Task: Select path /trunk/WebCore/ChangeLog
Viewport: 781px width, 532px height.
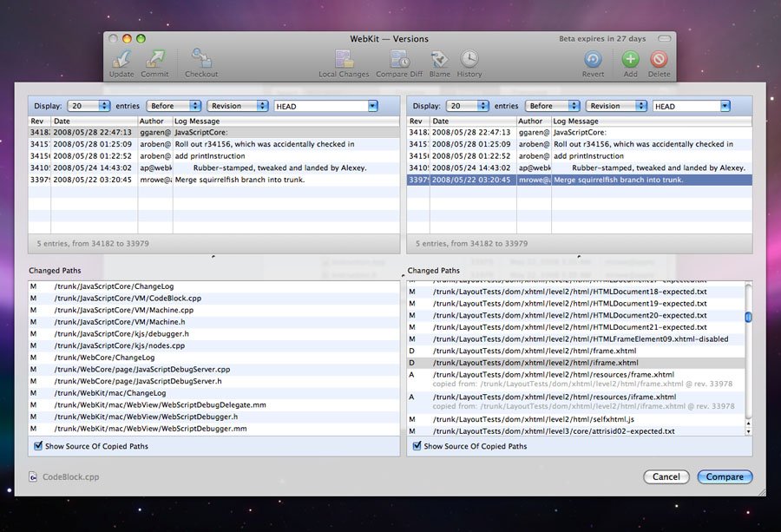Action: pos(213,358)
